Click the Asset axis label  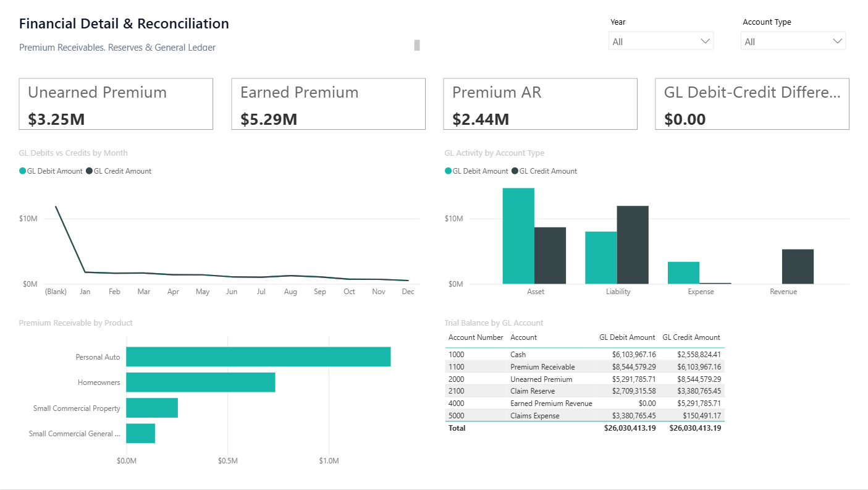[536, 292]
